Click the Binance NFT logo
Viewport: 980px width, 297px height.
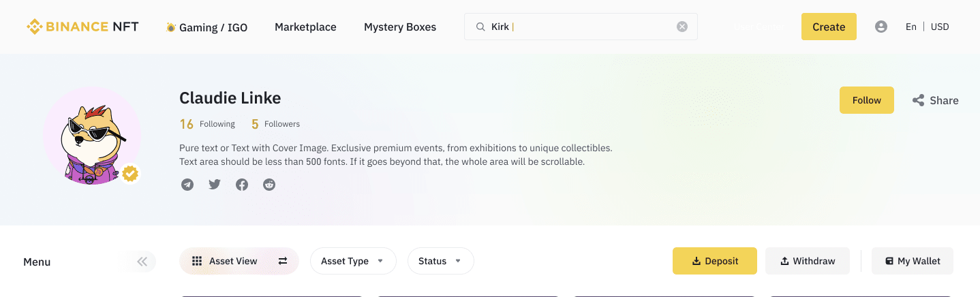click(82, 27)
